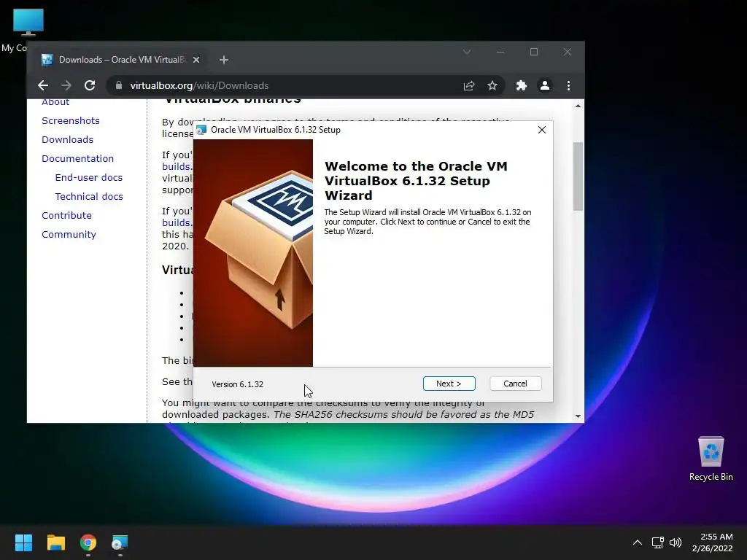Open the Documentation sidebar link
747x560 pixels.
[77, 158]
